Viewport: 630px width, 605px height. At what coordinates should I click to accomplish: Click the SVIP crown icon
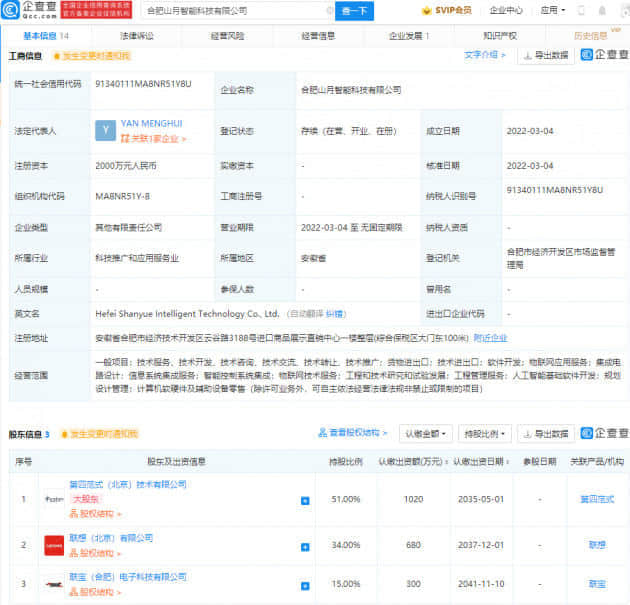point(426,11)
